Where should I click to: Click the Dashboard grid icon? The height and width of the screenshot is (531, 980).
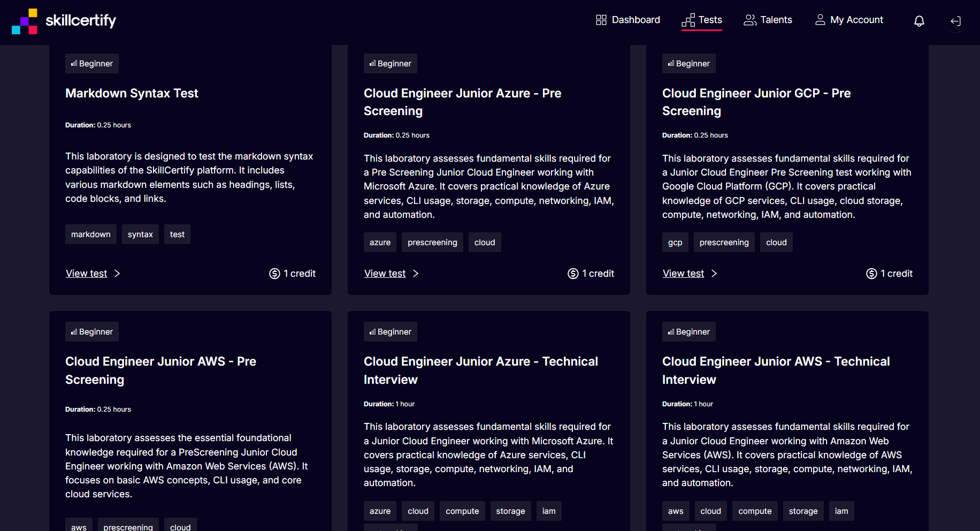tap(601, 20)
